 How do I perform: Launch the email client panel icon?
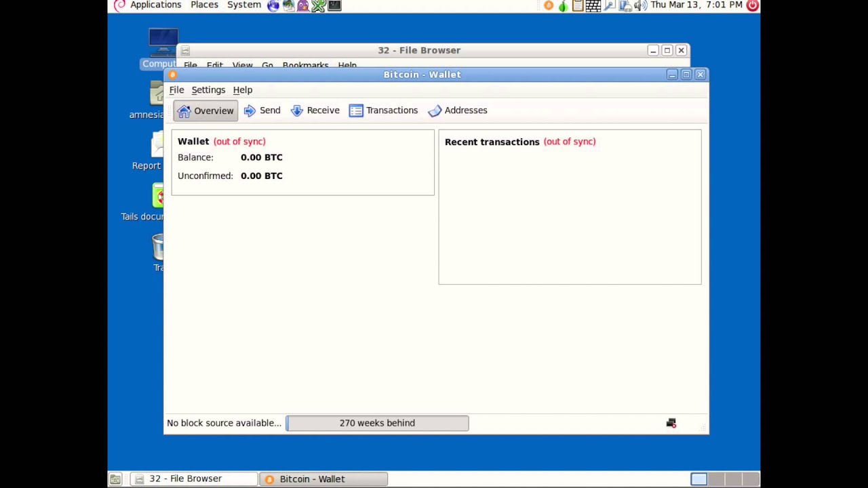(288, 5)
